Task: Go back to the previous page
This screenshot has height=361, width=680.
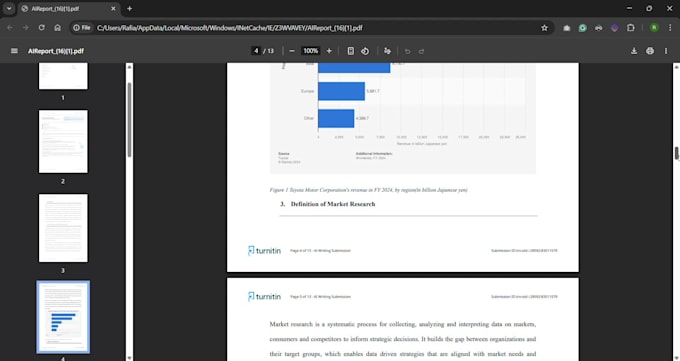Action: (x=10, y=28)
